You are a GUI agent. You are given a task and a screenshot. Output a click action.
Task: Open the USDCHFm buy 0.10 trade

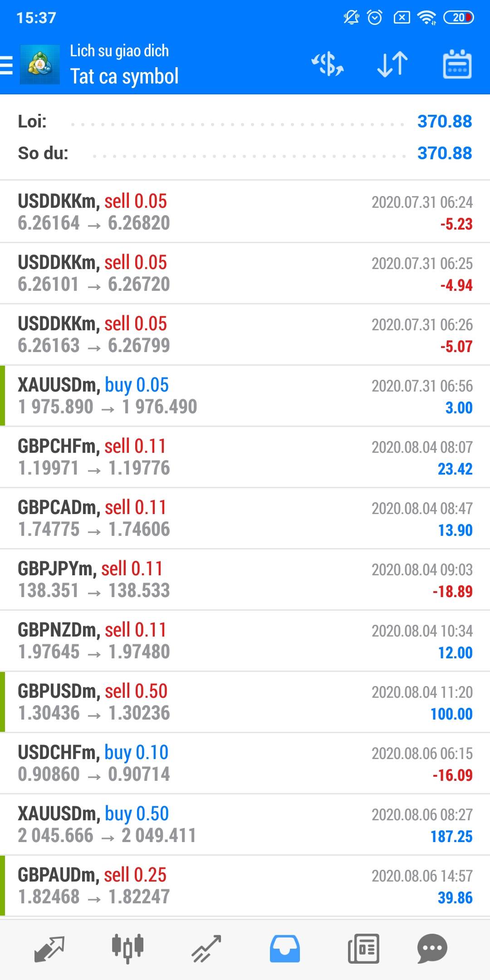click(x=245, y=763)
